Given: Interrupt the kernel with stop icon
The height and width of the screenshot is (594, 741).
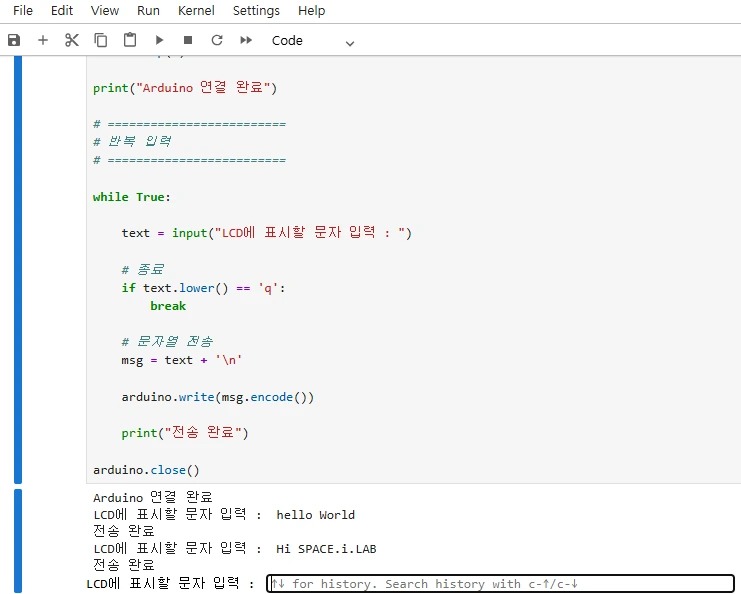Looking at the screenshot, I should [x=188, y=40].
